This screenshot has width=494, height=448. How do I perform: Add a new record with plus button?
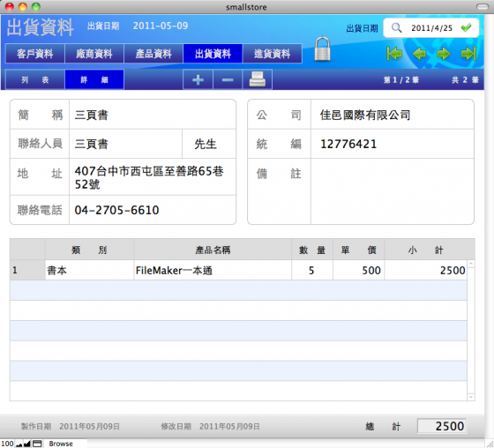pos(198,80)
